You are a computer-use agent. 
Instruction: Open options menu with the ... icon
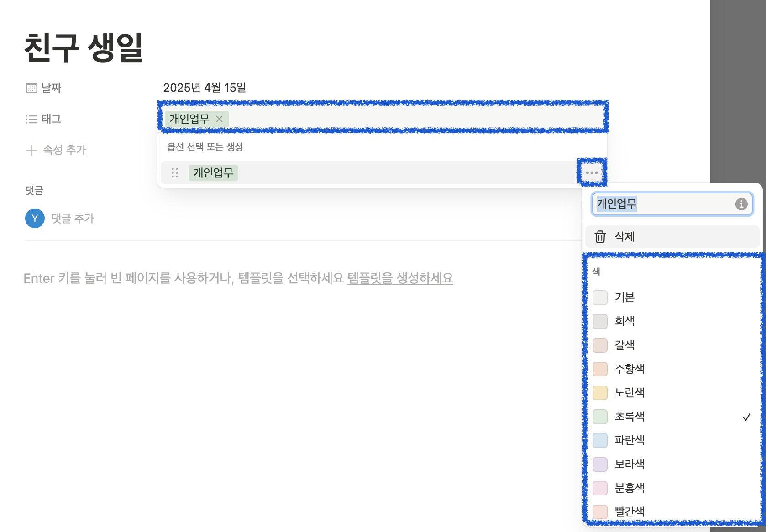click(x=592, y=172)
